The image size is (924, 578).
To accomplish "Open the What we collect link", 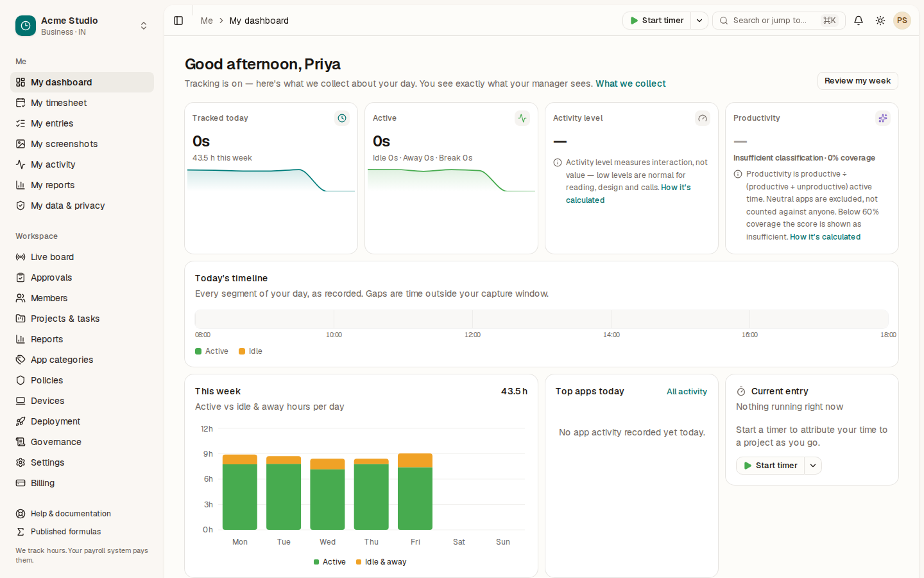I will (x=631, y=83).
